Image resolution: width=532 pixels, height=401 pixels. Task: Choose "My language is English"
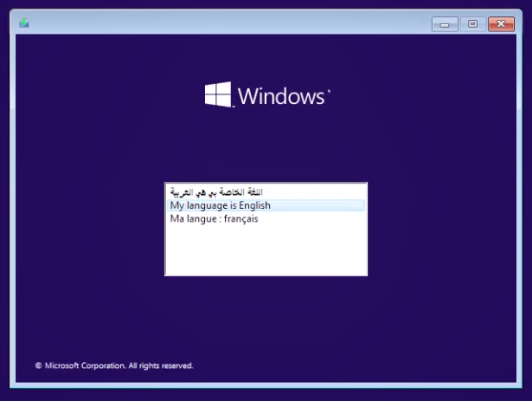(266, 205)
